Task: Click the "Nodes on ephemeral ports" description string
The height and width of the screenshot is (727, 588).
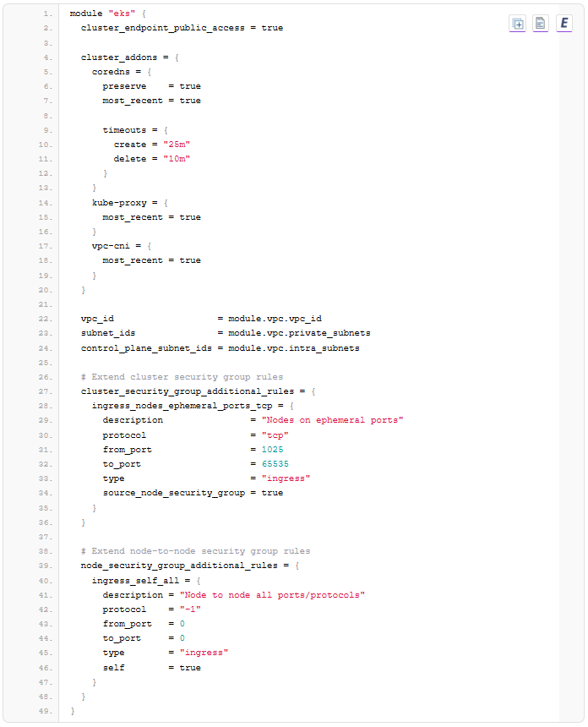Action: [332, 420]
